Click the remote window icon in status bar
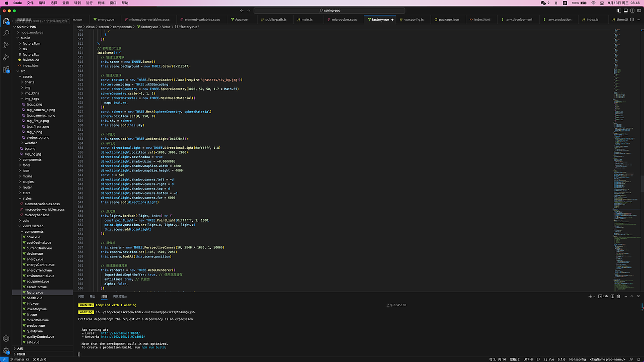644x362 pixels. click(4, 359)
